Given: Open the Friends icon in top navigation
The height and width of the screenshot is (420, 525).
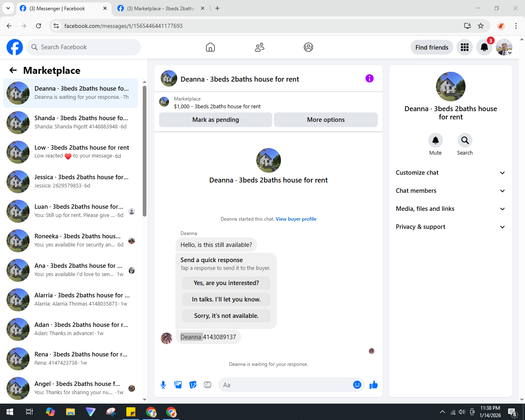Looking at the screenshot, I should coord(260,47).
